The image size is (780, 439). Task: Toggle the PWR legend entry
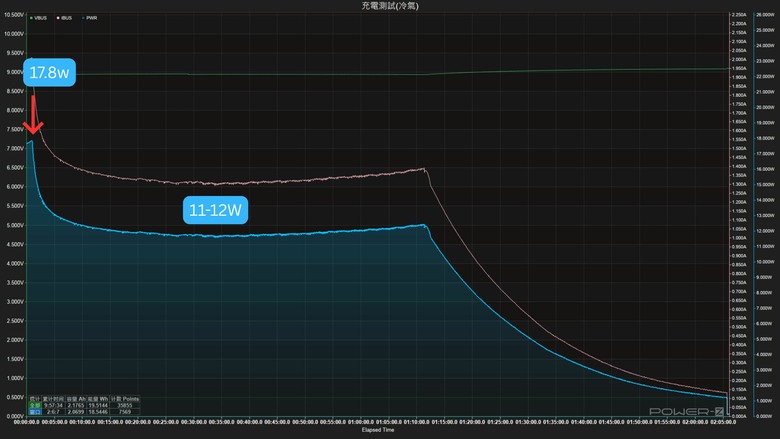[x=90, y=18]
